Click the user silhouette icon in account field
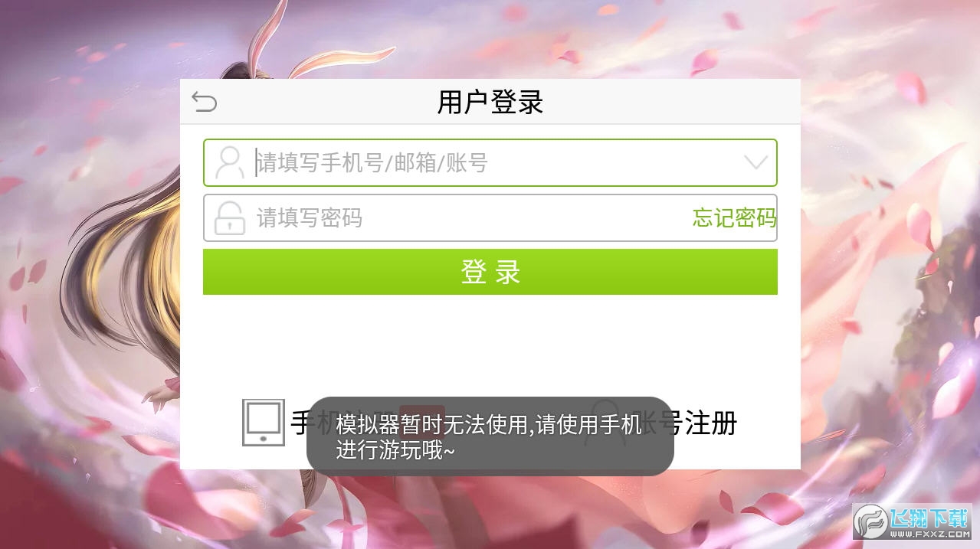This screenshot has width=980, height=549. point(229,162)
